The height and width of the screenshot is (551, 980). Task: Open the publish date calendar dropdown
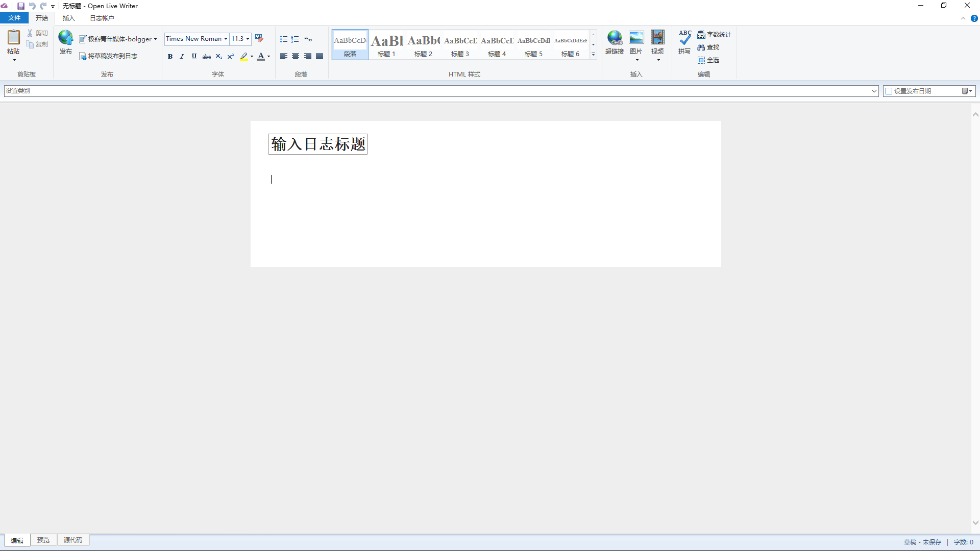point(968,91)
